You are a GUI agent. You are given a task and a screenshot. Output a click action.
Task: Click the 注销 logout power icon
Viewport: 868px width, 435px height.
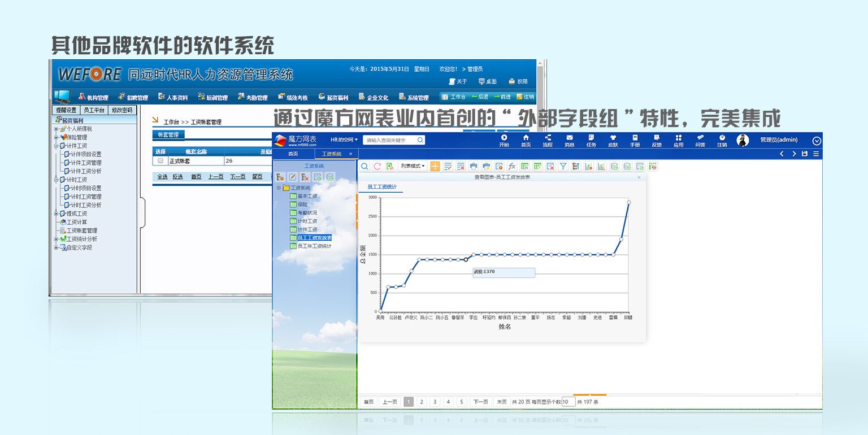[722, 140]
